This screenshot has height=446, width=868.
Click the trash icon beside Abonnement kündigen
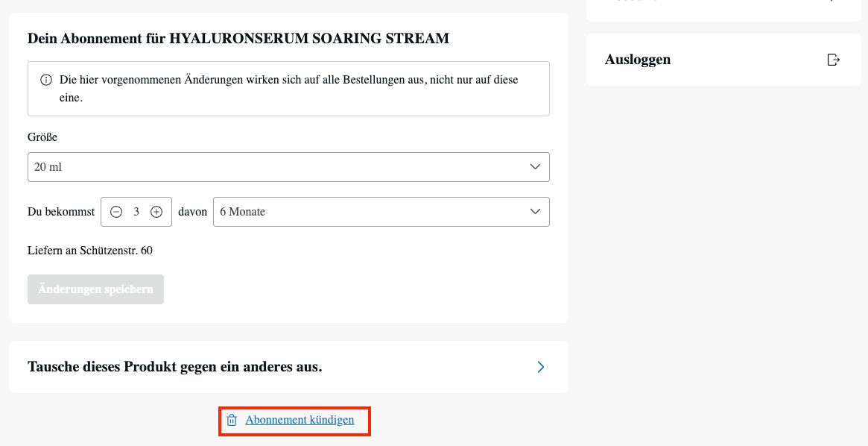point(232,421)
